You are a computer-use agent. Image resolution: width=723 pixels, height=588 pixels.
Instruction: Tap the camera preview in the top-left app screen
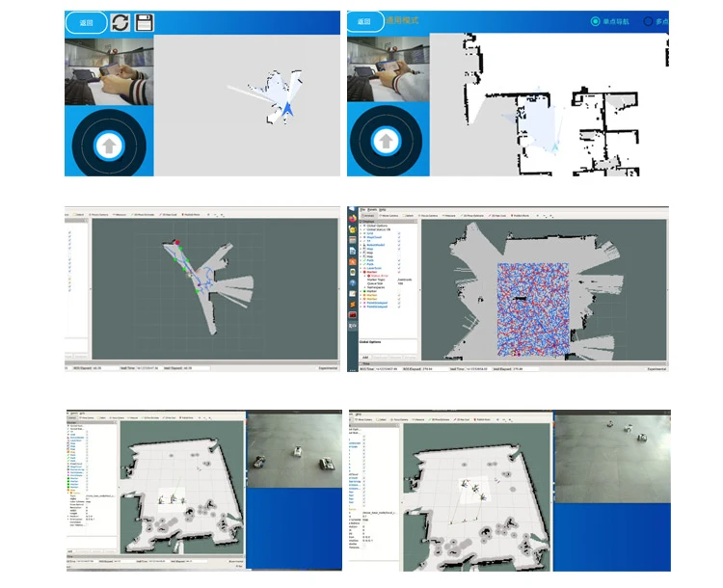pyautogui.click(x=109, y=71)
